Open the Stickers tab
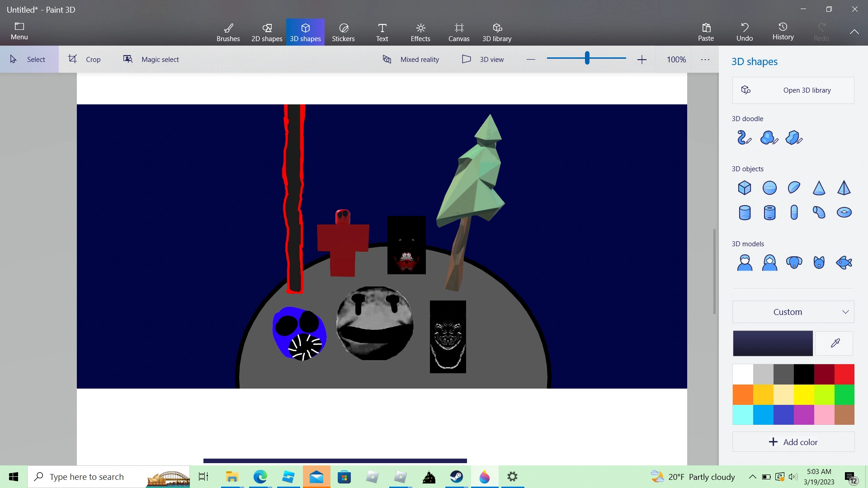This screenshot has height=488, width=868. (343, 32)
